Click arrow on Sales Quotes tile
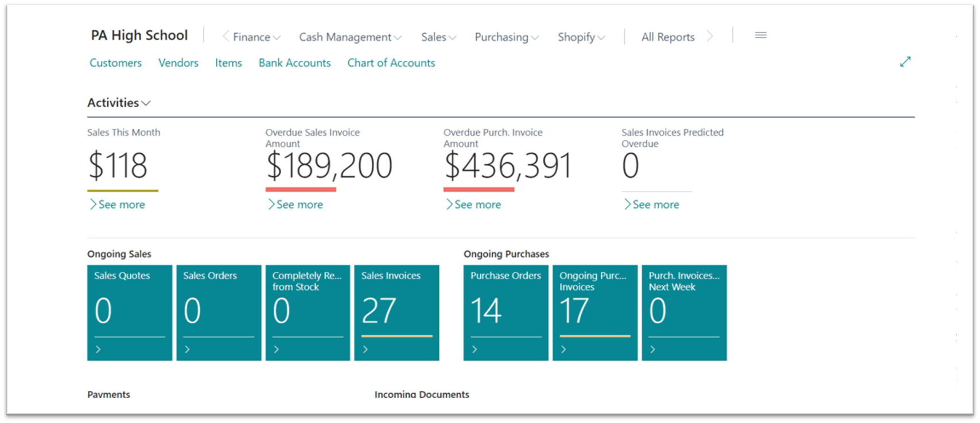The height and width of the screenshot is (423, 980). (x=98, y=349)
